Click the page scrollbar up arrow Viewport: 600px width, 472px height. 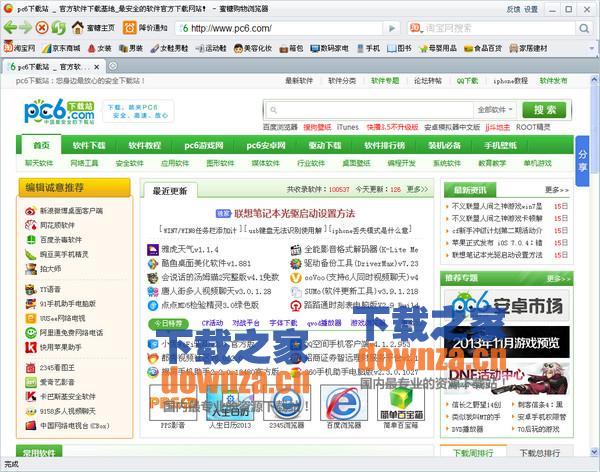[594, 80]
